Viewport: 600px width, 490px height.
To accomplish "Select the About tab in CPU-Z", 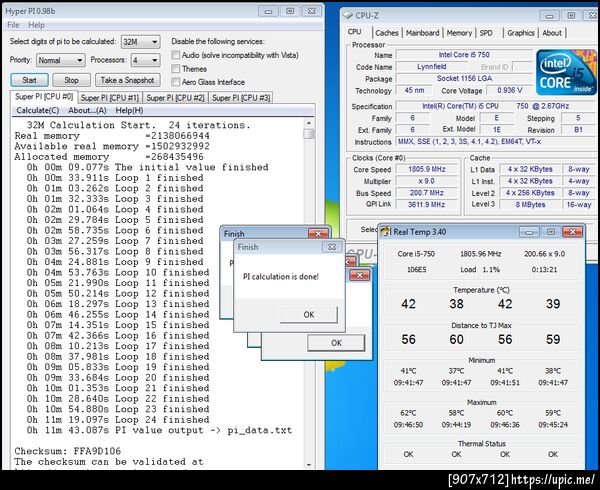I will [552, 33].
